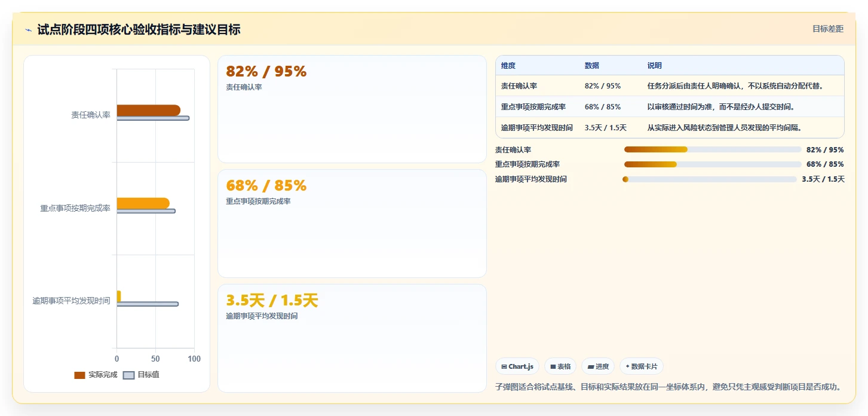868x416 pixels.
Task: Click the 责任确认率 chart axis label
Action: click(x=91, y=115)
